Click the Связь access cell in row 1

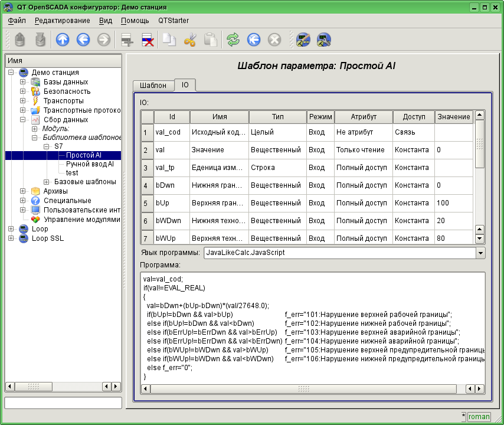[x=414, y=132]
